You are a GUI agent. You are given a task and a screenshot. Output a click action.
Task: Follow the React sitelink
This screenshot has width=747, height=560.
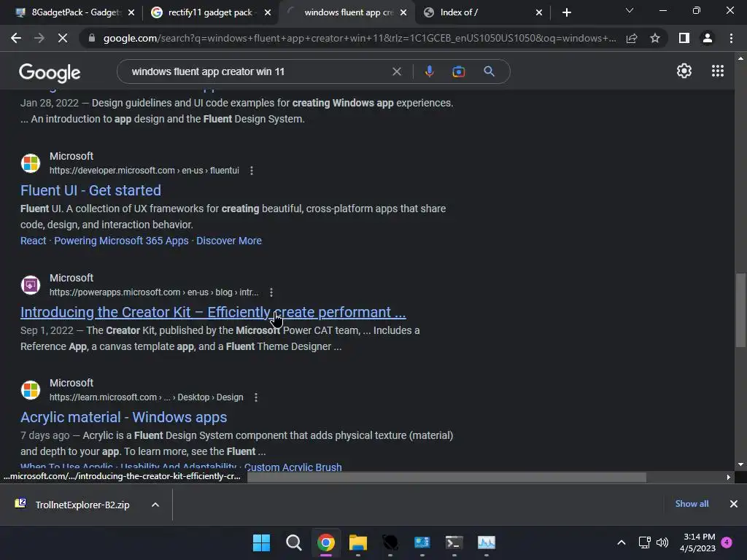[x=34, y=241]
